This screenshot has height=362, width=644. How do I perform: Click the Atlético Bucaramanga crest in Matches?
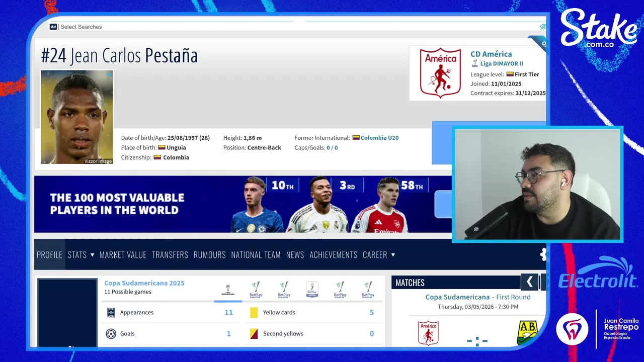[x=527, y=333]
